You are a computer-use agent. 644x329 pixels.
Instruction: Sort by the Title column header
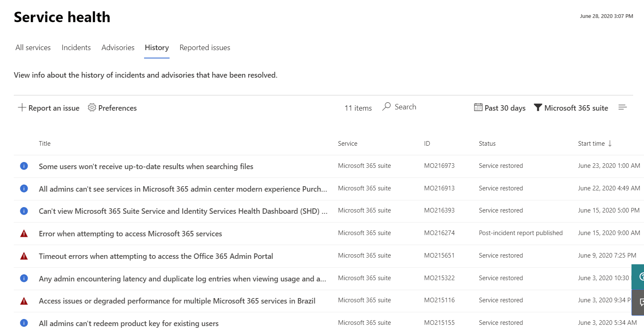click(45, 143)
